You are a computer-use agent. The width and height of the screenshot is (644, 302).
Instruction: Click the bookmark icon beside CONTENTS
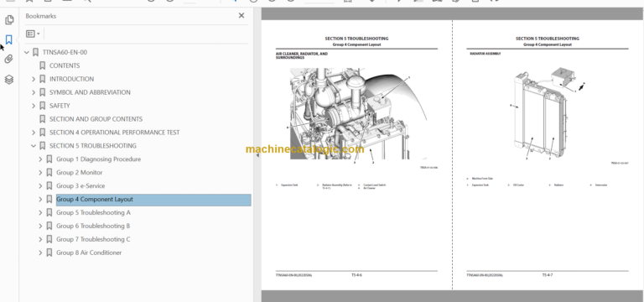[x=42, y=65]
